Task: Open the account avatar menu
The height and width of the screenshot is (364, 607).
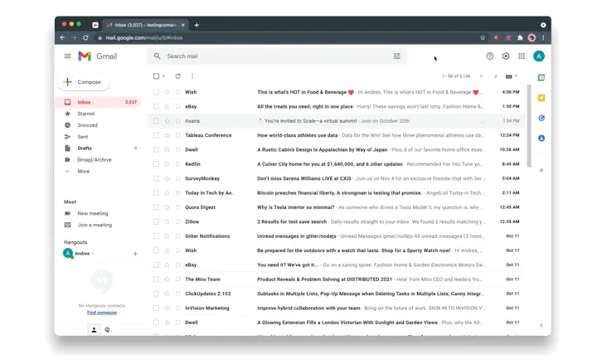Action: pyautogui.click(x=538, y=56)
